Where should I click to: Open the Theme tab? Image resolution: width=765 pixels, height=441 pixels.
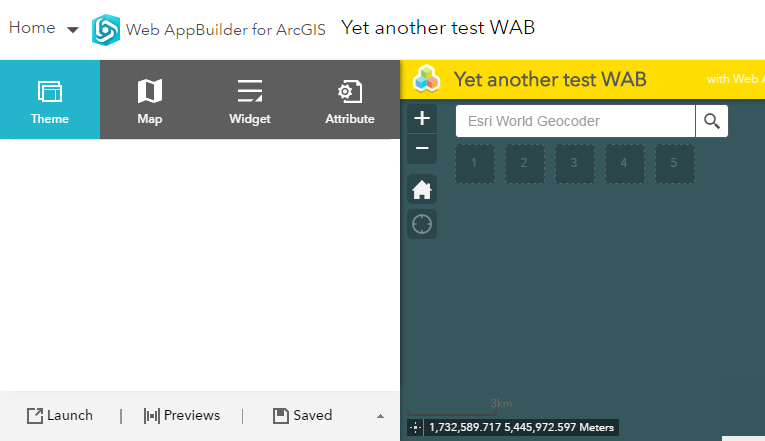coord(50,100)
